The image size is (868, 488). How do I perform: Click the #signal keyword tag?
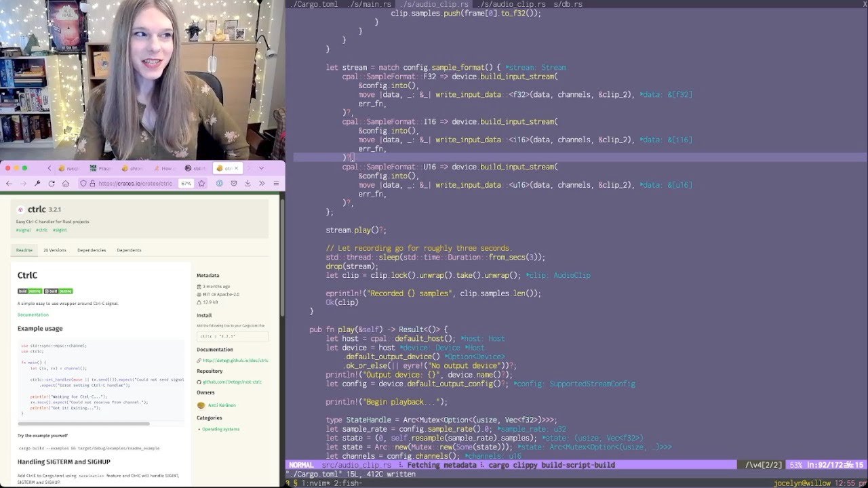point(24,230)
